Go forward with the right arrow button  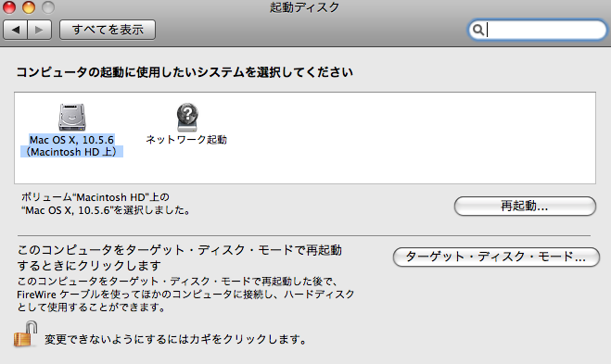39,30
